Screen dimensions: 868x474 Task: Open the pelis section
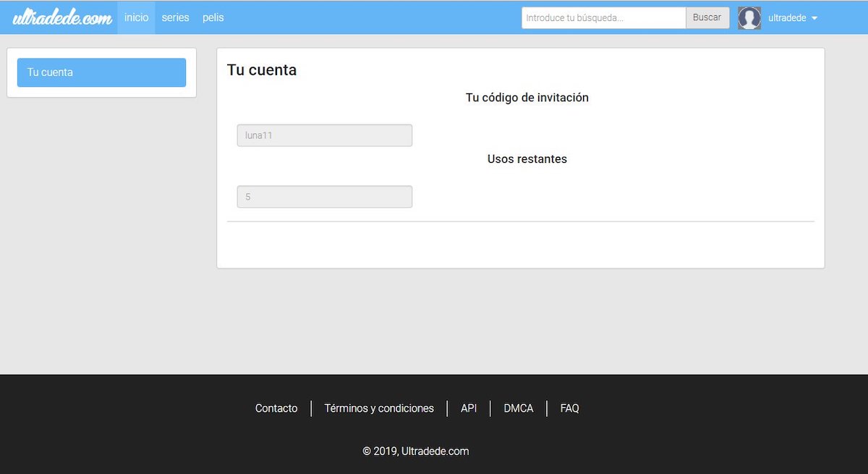pyautogui.click(x=213, y=17)
